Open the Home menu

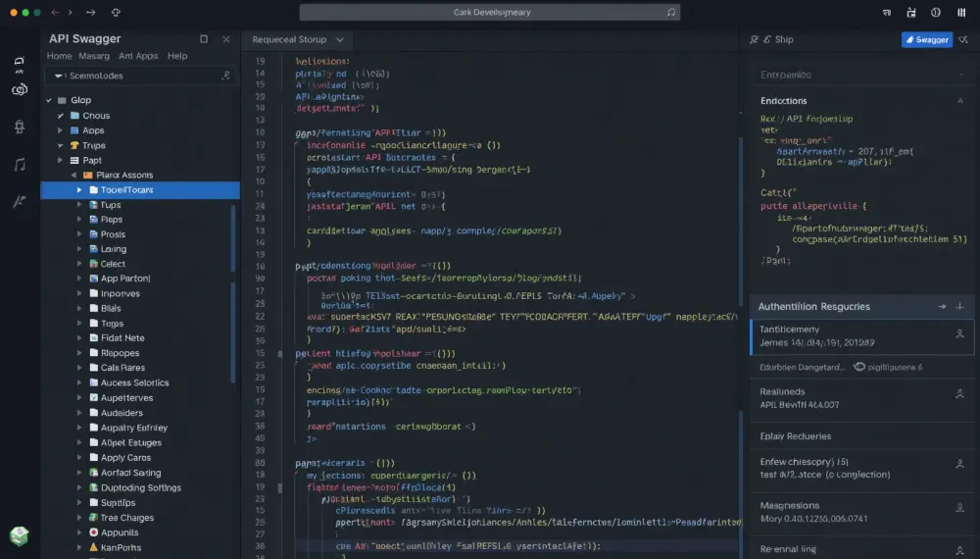click(60, 56)
